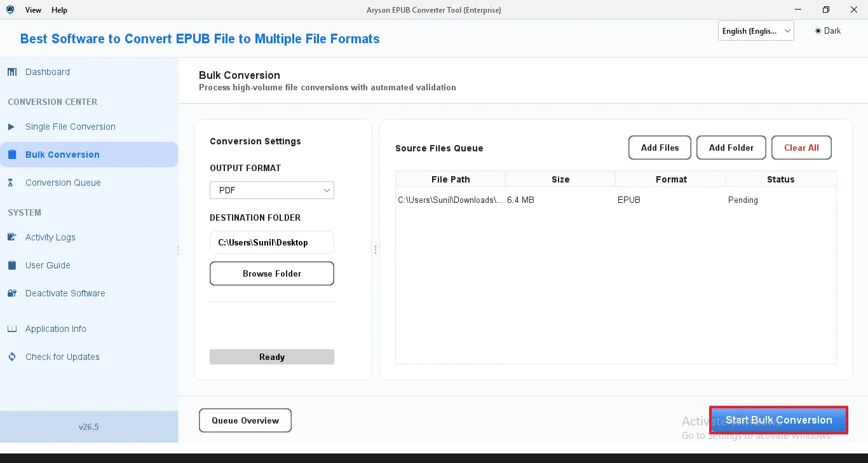
Task: Click the Source Files Queue label
Action: 439,148
